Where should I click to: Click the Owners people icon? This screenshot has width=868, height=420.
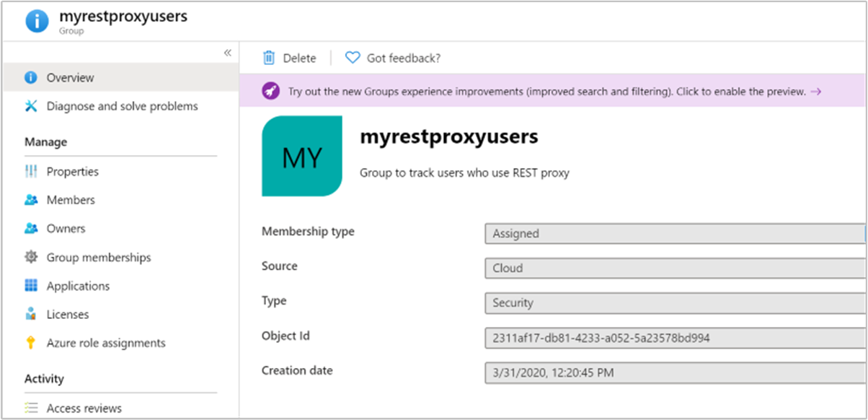point(31,229)
